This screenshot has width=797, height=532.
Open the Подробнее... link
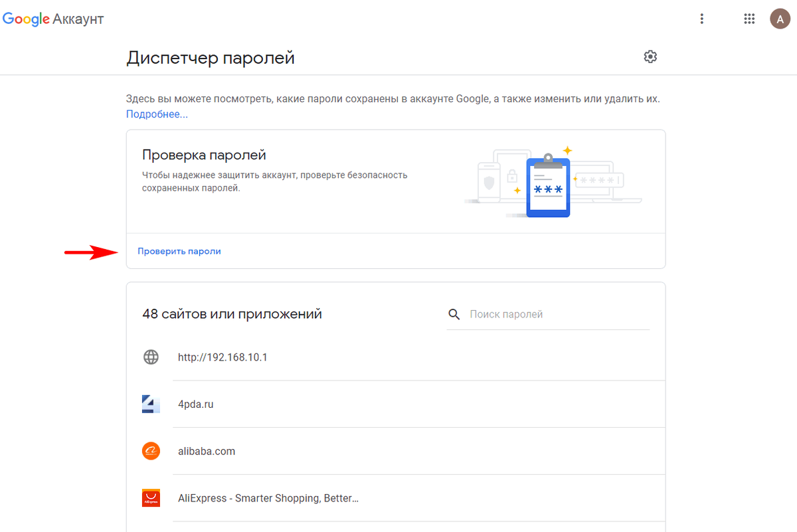coord(157,114)
